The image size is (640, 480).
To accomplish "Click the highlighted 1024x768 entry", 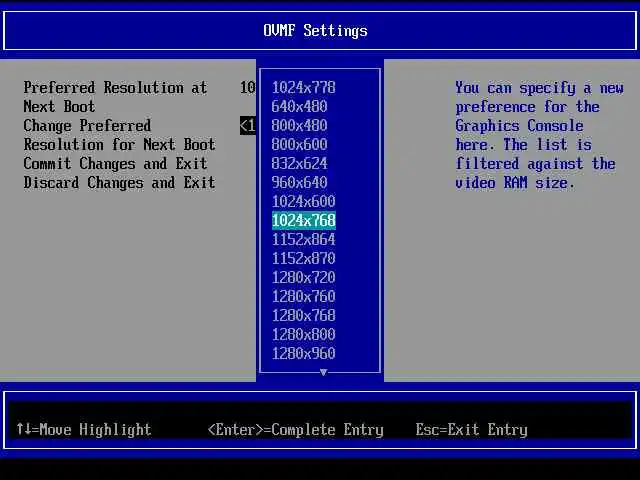I will coord(304,220).
